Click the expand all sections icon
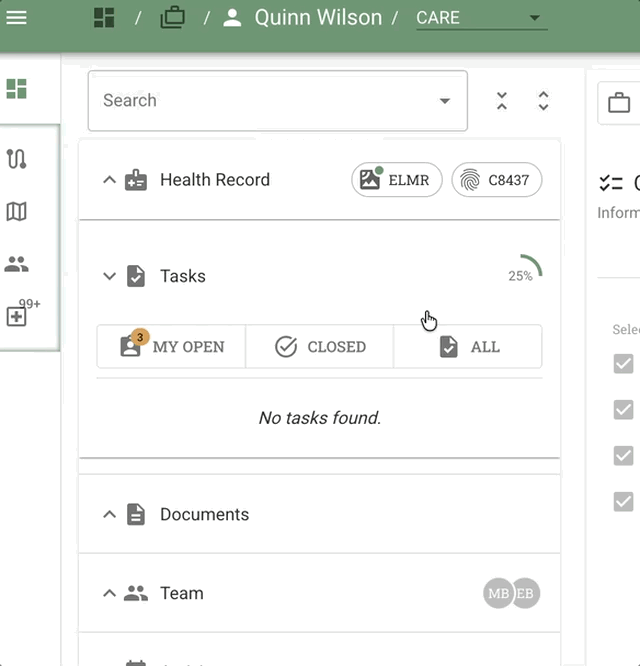 543,101
